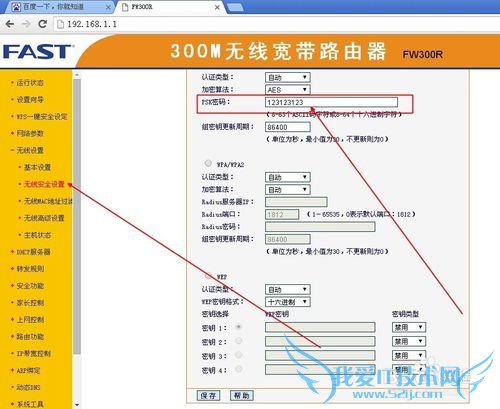500x409 pixels.
Task: Select the 密钥 4 radio button
Action: tap(238, 369)
